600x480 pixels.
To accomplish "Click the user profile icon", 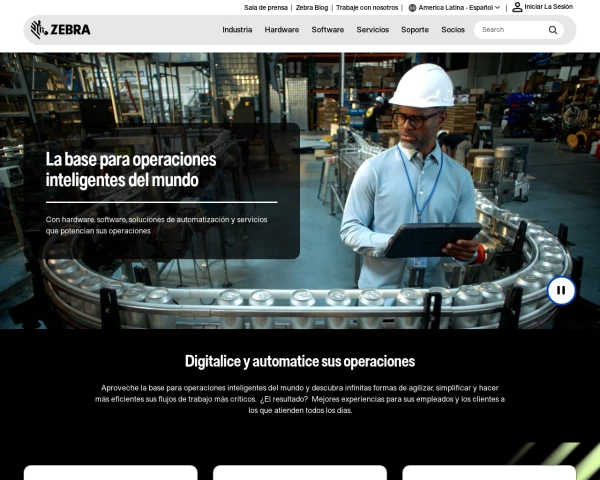I will click(x=517, y=7).
